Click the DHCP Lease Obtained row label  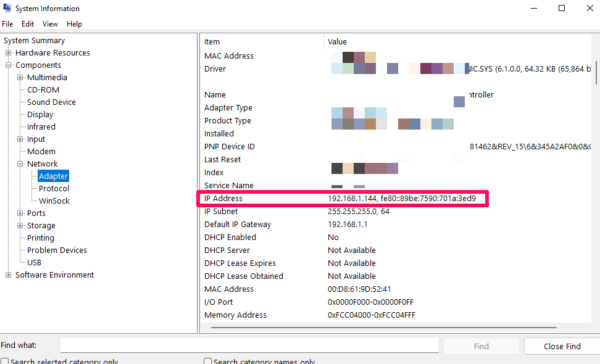(244, 276)
